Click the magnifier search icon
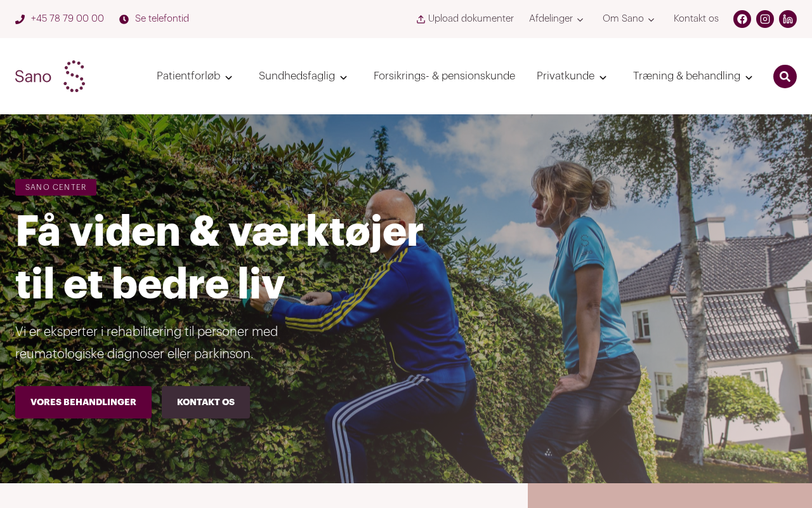Screen dimensions: 812x508 [785, 76]
